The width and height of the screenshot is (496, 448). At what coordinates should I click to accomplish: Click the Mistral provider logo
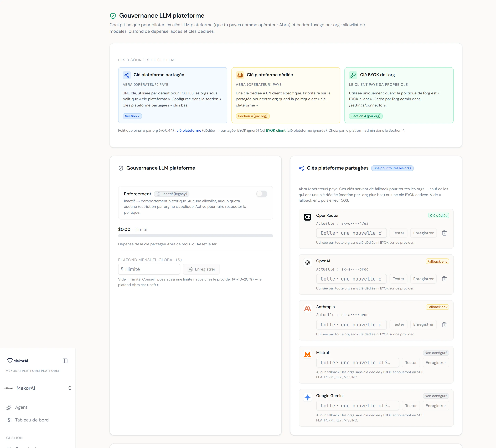click(308, 354)
